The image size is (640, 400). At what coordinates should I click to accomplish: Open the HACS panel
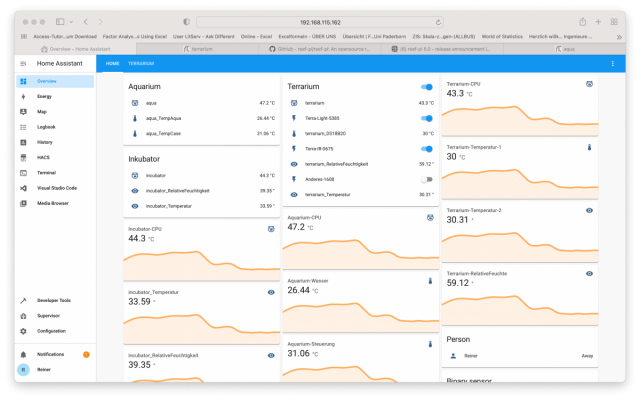55,158
